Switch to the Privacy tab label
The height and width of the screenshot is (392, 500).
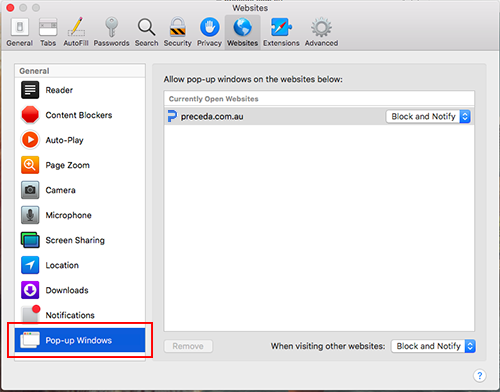coord(209,43)
